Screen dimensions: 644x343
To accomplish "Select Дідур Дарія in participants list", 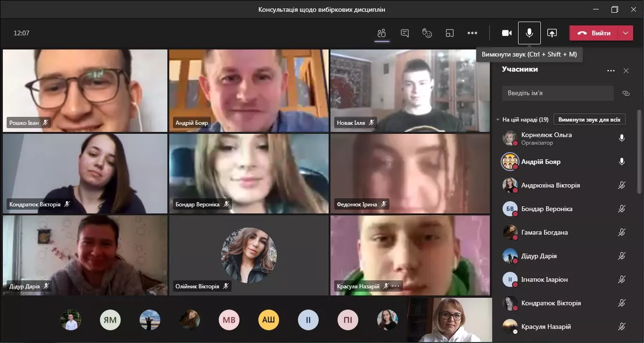I will (539, 256).
